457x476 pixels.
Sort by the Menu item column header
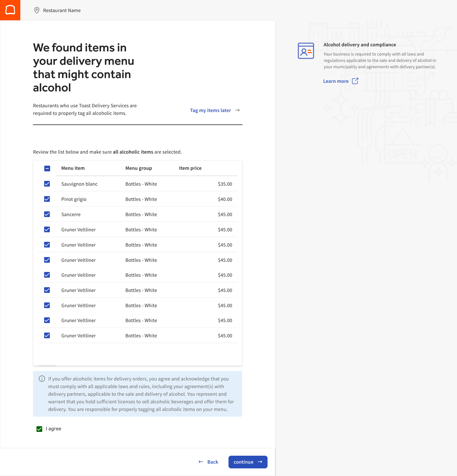click(x=73, y=168)
